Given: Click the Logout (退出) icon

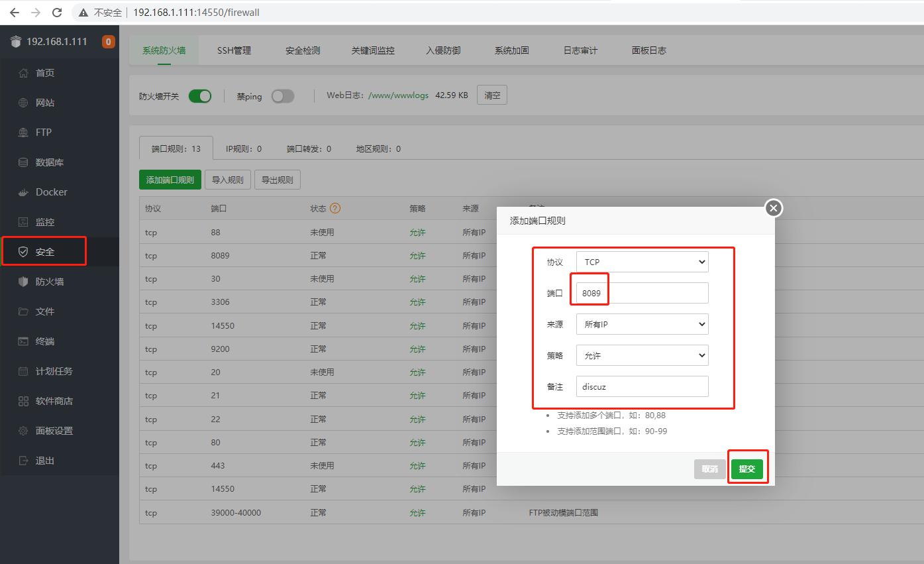Looking at the screenshot, I should (23, 461).
